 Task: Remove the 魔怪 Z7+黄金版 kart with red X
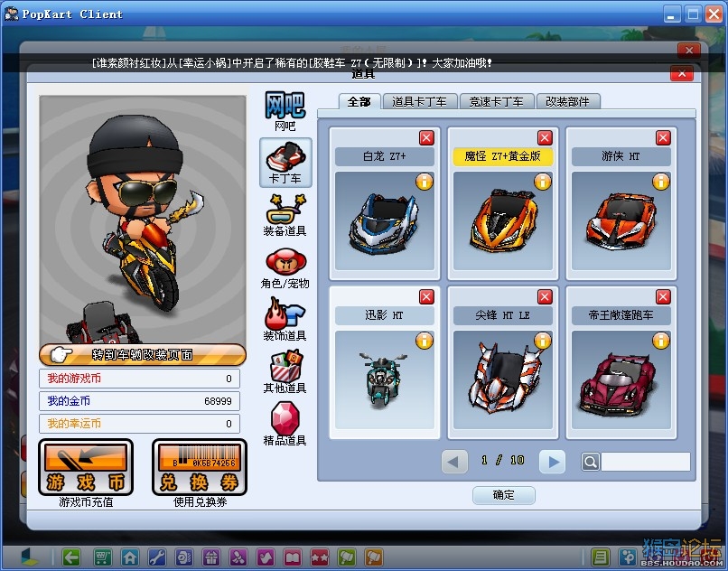(545, 137)
